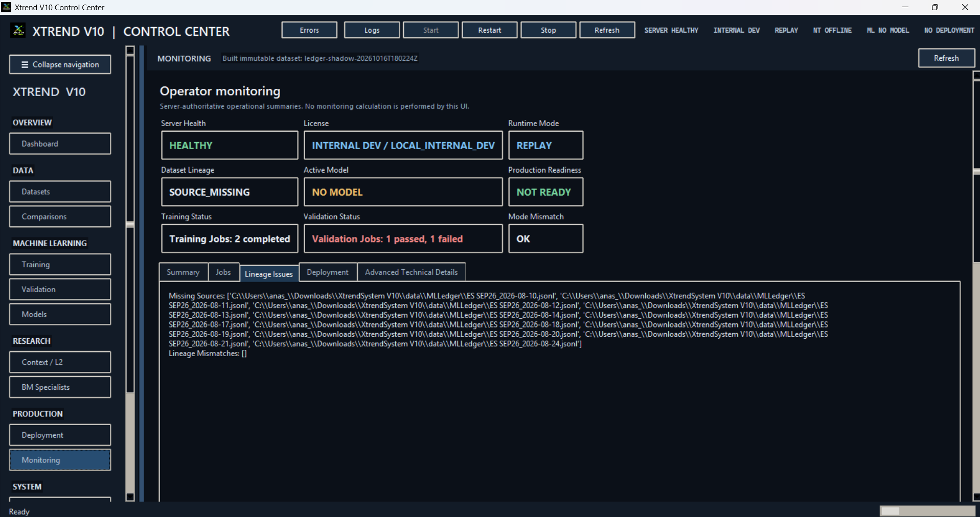Click ML NO MODEL header status

tap(888, 30)
